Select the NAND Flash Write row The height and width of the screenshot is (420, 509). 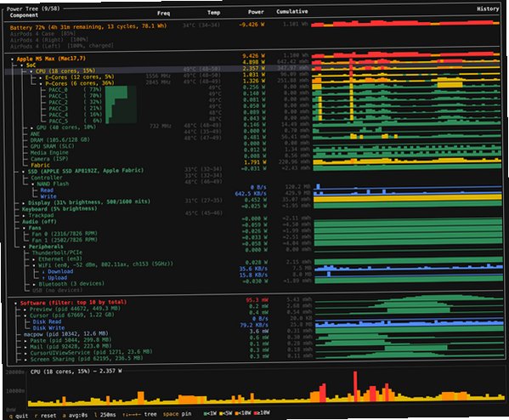click(48, 196)
